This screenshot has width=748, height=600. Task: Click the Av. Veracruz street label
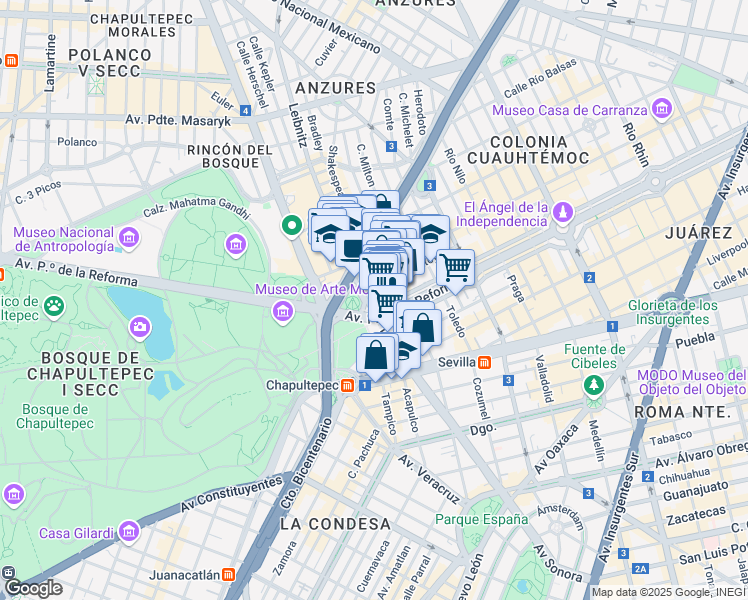429,479
